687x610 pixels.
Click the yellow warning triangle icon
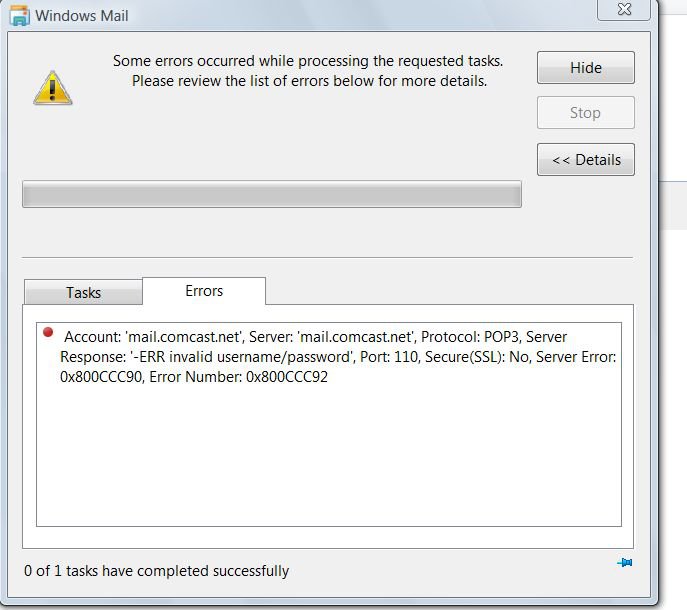(x=53, y=88)
